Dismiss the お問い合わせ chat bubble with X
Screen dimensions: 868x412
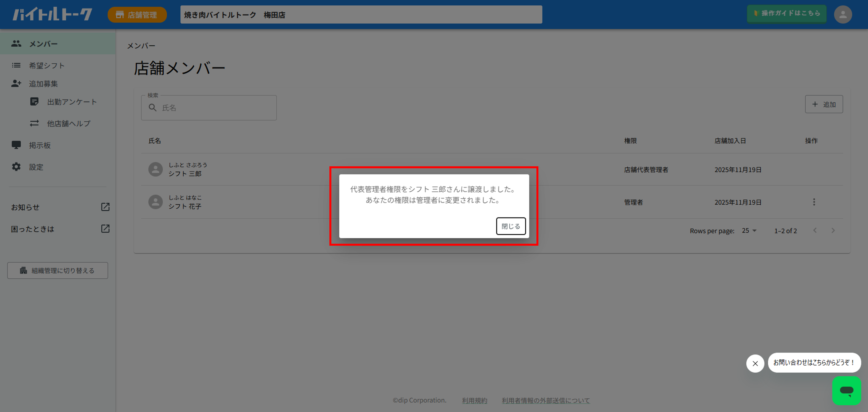click(755, 363)
